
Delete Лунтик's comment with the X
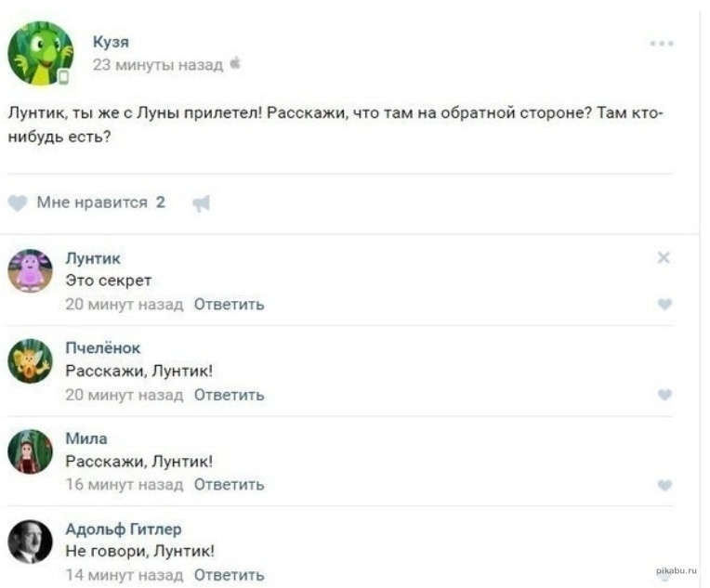pyautogui.click(x=664, y=258)
